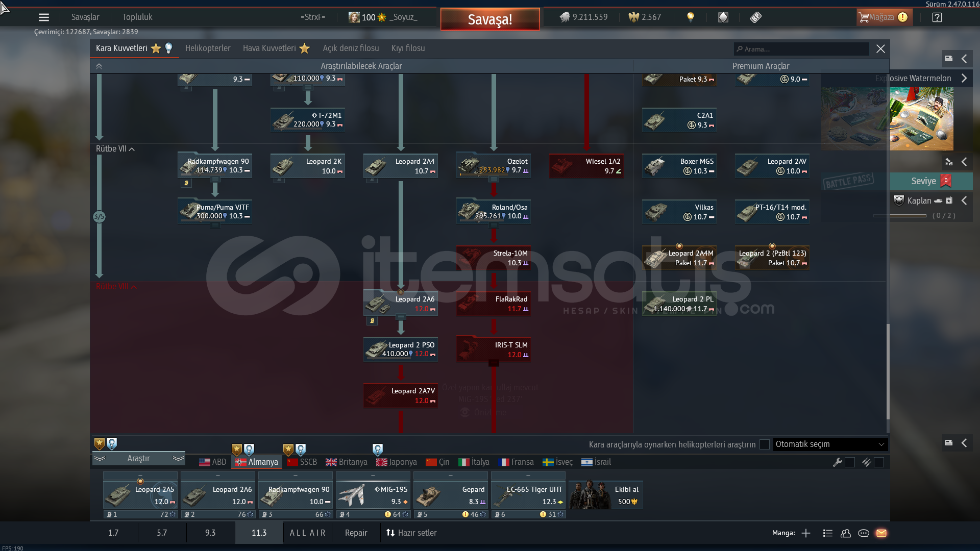
Task: Close the research tree window
Action: click(880, 48)
